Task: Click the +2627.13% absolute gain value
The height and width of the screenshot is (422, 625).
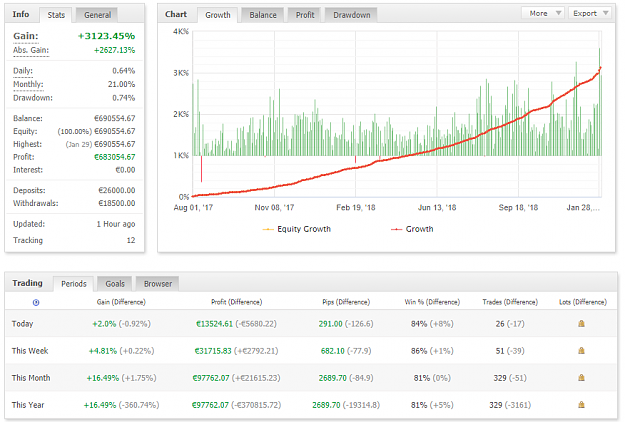Action: click(114, 50)
